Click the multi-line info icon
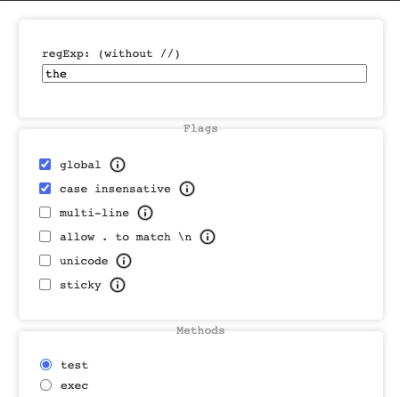This screenshot has height=397, width=400. [145, 213]
